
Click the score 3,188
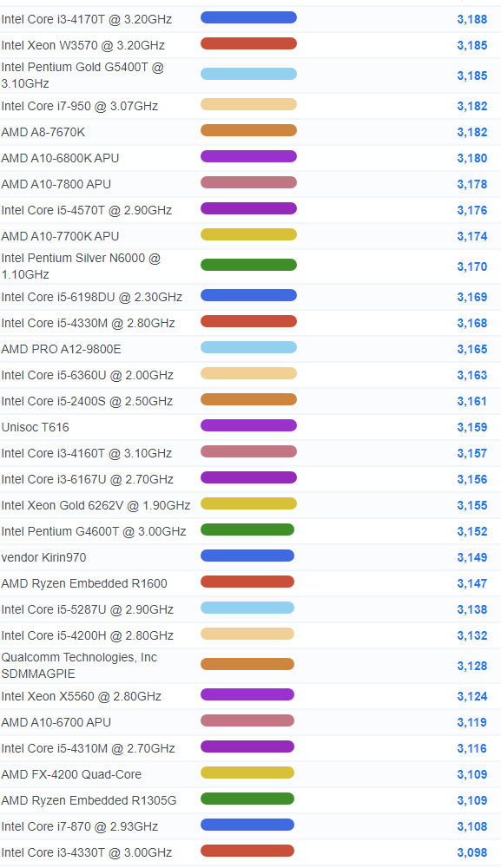click(x=472, y=19)
